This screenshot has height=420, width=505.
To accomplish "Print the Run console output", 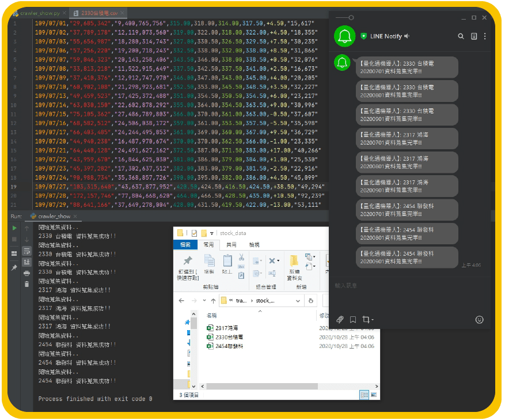I will [x=26, y=273].
